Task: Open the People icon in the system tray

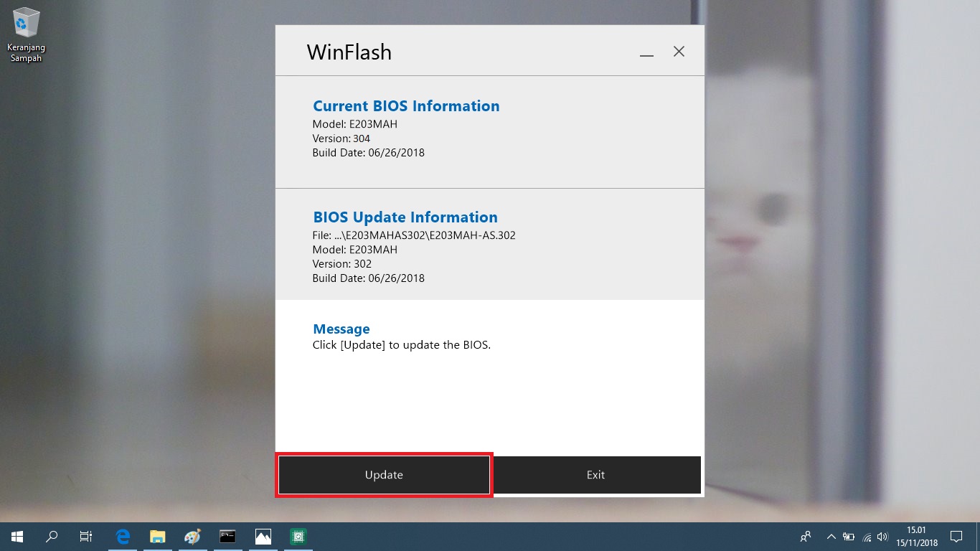Action: (806, 536)
